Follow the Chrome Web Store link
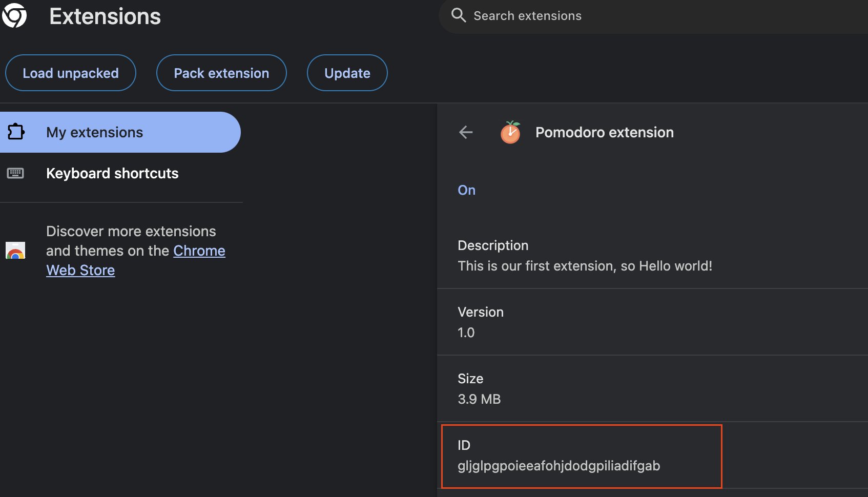 click(x=199, y=251)
